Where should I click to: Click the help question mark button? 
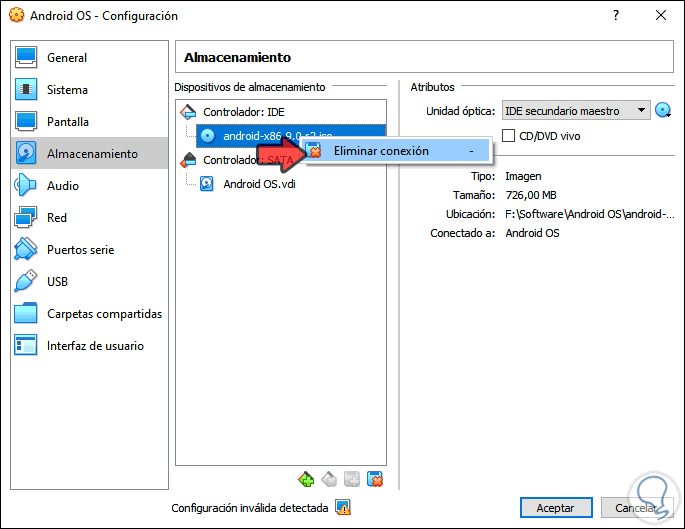(616, 16)
